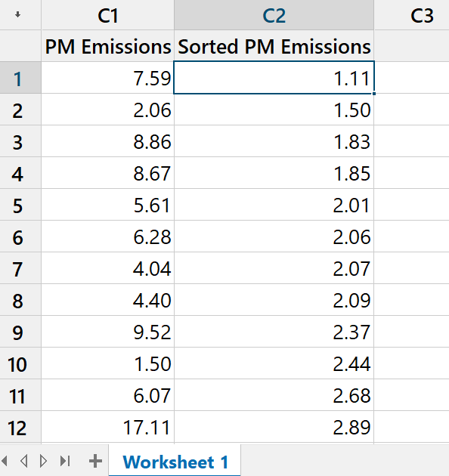Screen dimensions: 449x476
Task: Select column C2 header
Action: (x=274, y=15)
